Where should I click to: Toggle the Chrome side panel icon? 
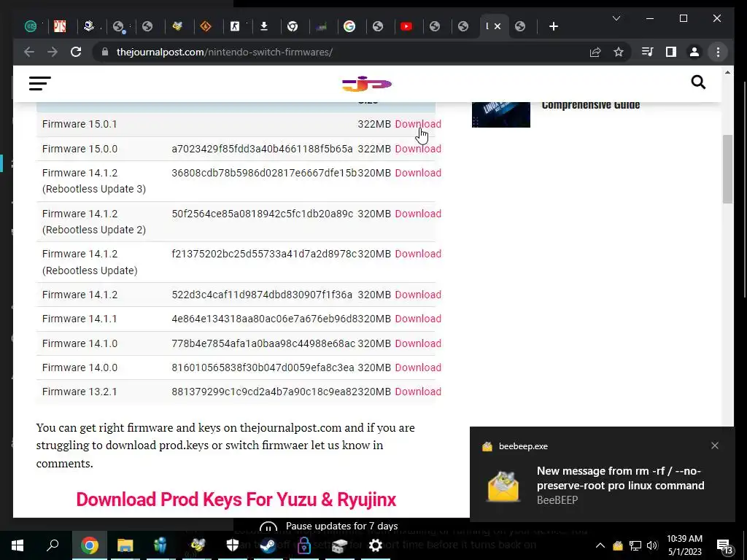pos(671,52)
